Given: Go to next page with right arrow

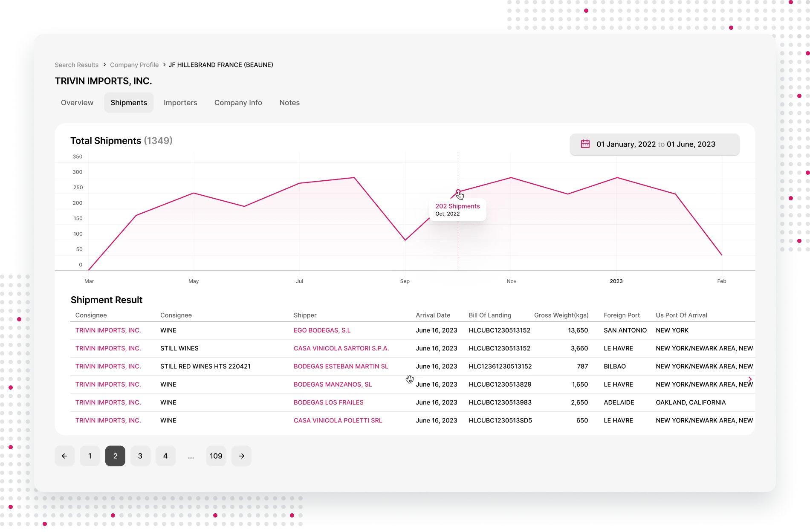Looking at the screenshot, I should point(241,456).
